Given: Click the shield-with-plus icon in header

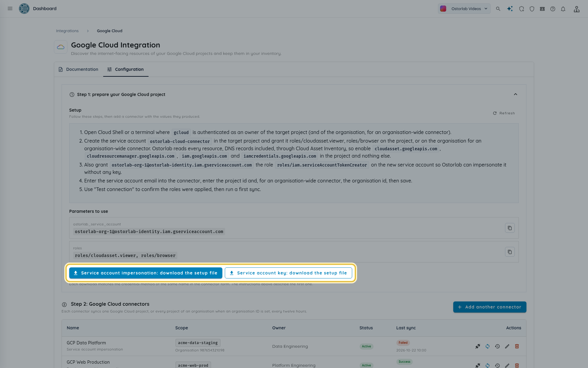Looking at the screenshot, I should tap(522, 9).
